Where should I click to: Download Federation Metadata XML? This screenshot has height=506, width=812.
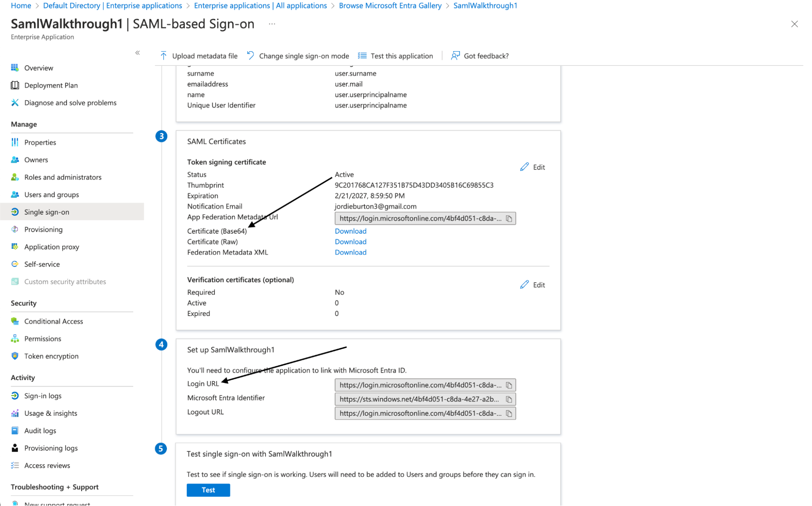pyautogui.click(x=351, y=252)
